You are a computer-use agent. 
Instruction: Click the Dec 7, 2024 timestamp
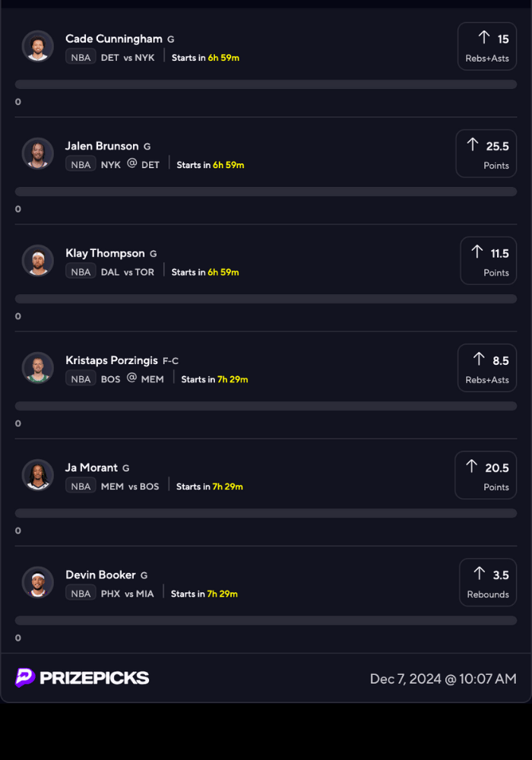[443, 679]
